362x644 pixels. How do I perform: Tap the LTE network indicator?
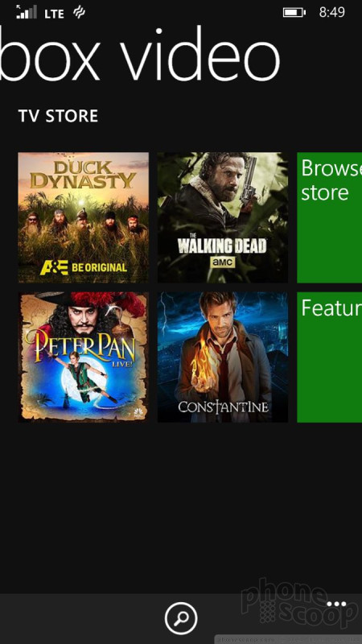54,14
